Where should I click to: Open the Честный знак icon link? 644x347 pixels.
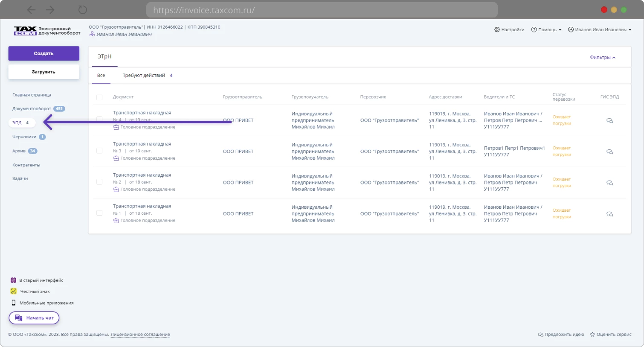[x=14, y=291]
